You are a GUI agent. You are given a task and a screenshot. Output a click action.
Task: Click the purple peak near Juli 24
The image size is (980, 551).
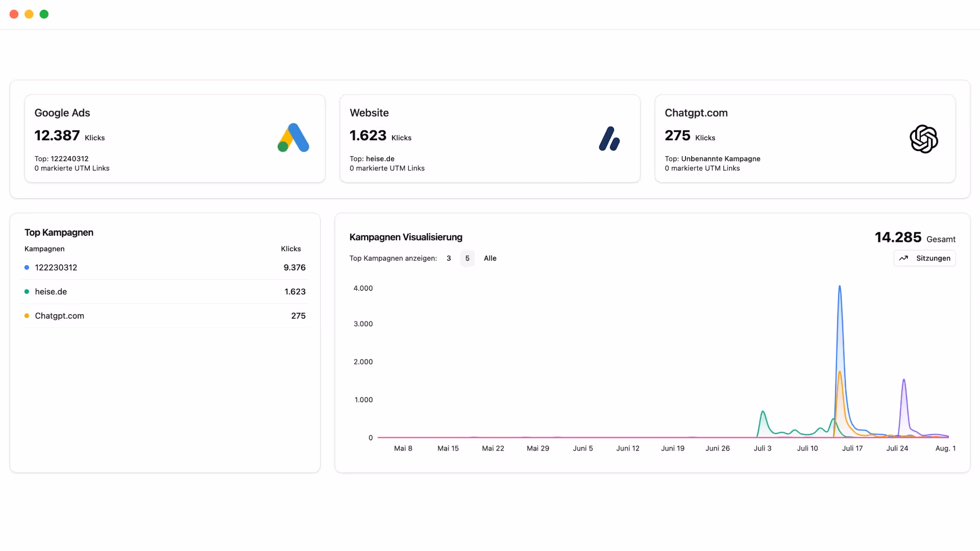904,381
